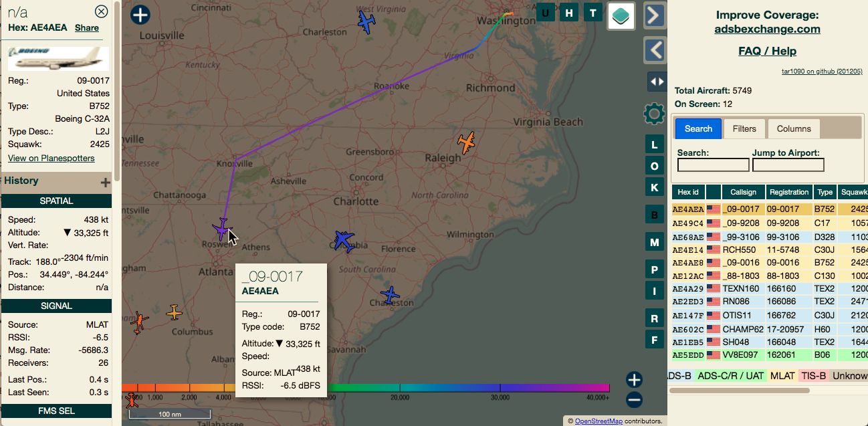The image size is (868, 426).
Task: Select the blue aircraft near Charleston WV
Action: (366, 21)
